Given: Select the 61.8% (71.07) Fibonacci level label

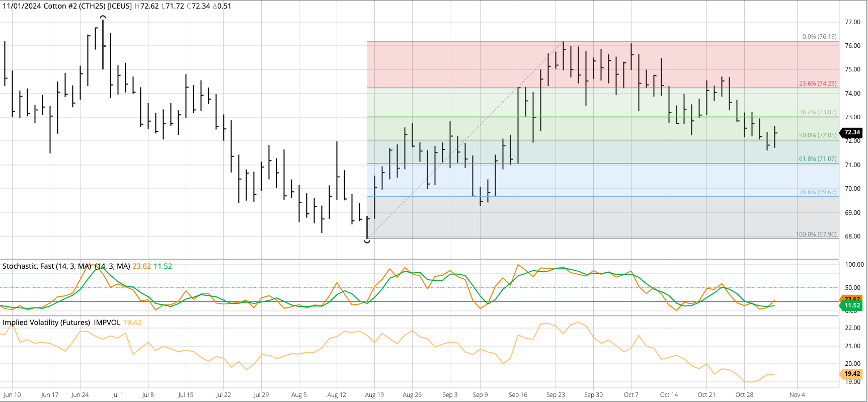Looking at the screenshot, I should coord(817,159).
